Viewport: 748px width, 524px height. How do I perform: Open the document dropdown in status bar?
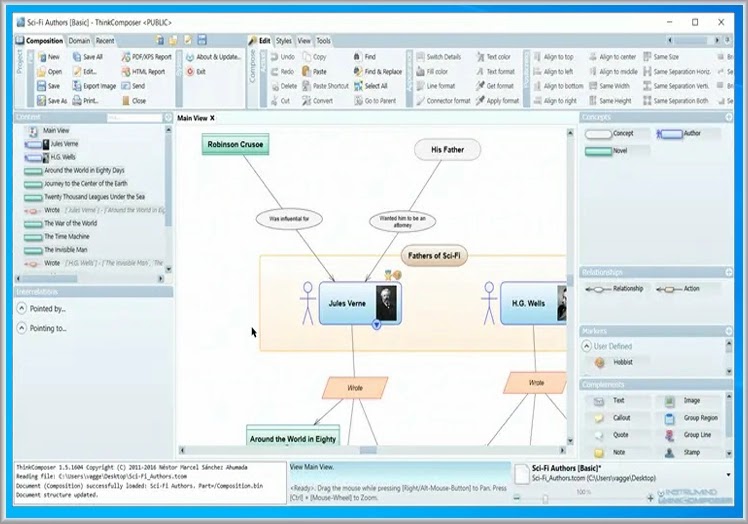728,475
